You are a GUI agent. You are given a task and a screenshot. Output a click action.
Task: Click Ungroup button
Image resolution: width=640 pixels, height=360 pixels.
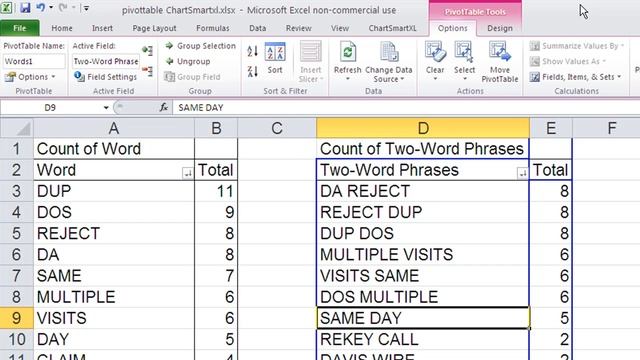click(x=188, y=61)
